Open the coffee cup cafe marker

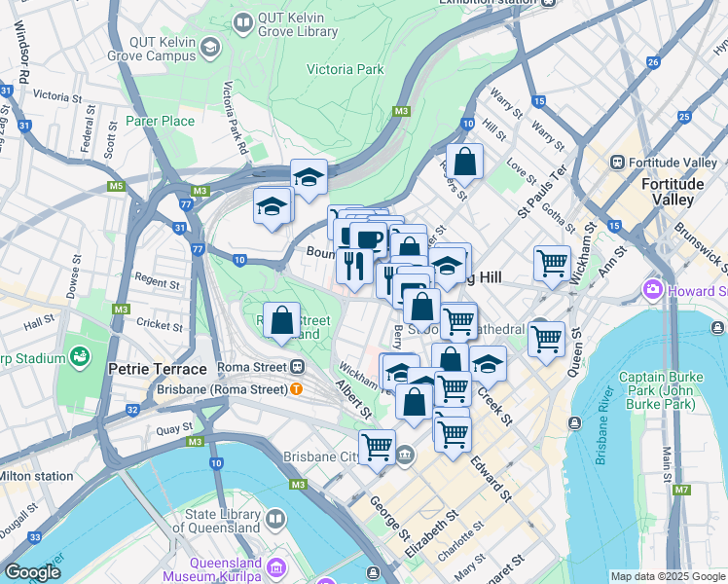[368, 239]
